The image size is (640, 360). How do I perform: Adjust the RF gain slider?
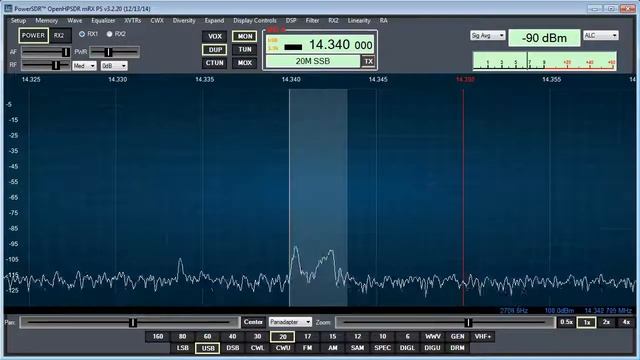[46, 65]
